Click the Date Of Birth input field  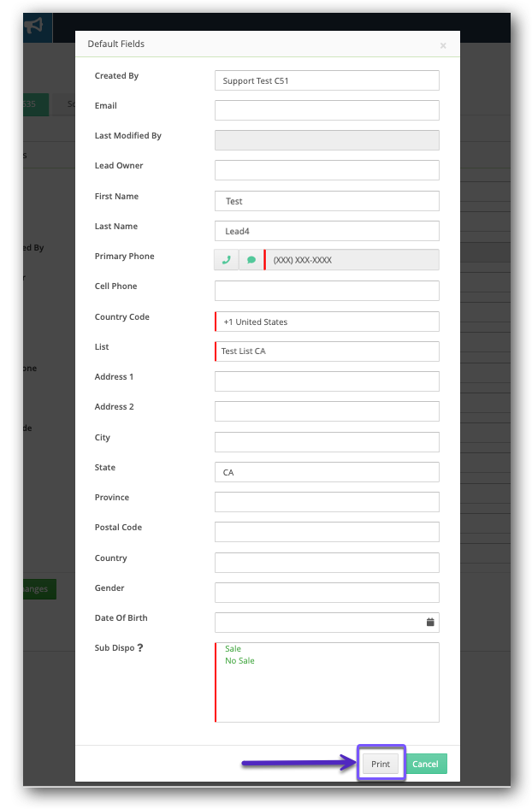[327, 623]
